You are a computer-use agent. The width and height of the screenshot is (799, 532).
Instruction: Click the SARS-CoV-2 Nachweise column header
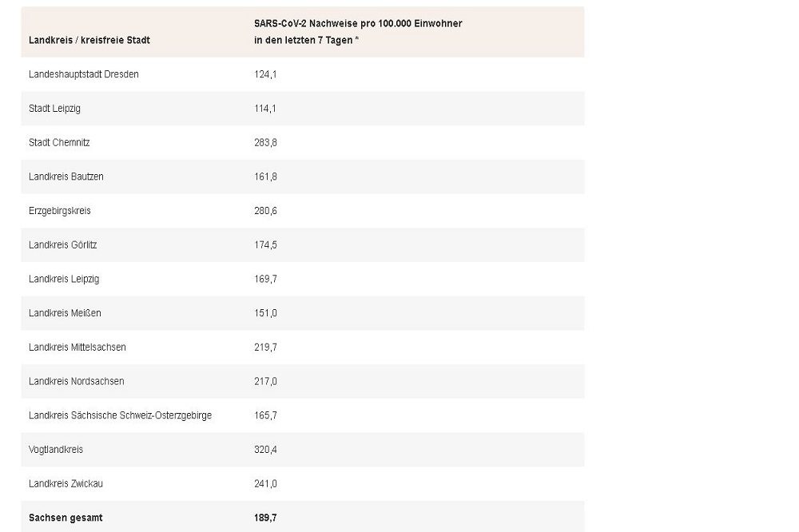pyautogui.click(x=353, y=32)
